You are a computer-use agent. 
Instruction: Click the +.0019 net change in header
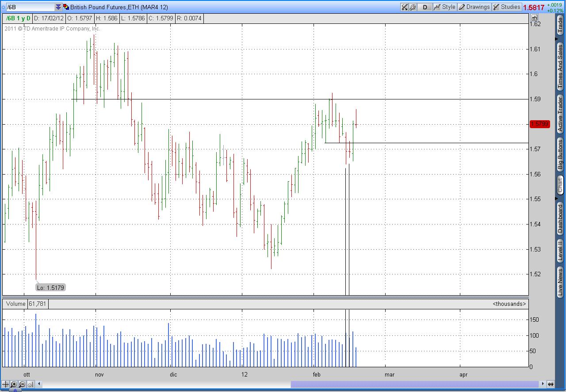(555, 5)
